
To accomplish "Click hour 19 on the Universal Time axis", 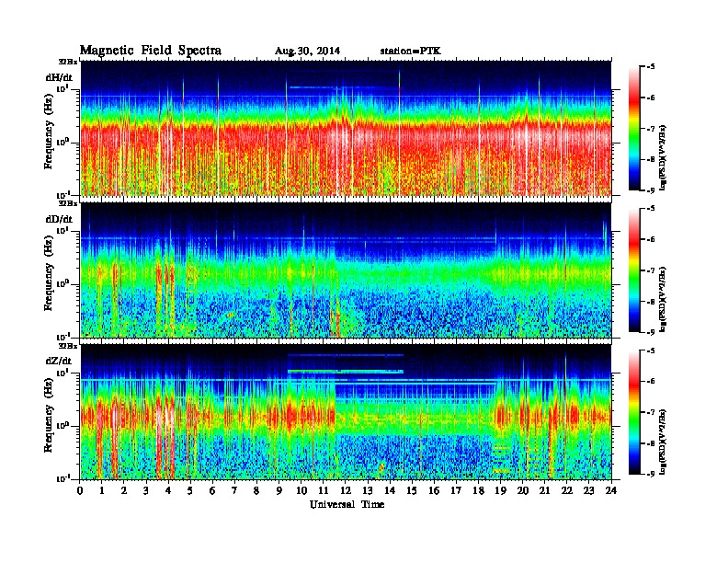I will pyautogui.click(x=500, y=491).
